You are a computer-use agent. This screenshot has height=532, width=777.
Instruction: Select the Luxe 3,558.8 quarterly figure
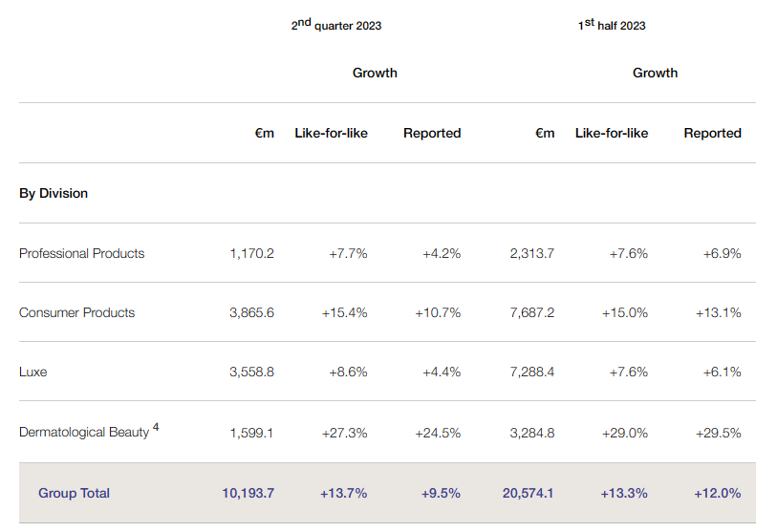[251, 372]
